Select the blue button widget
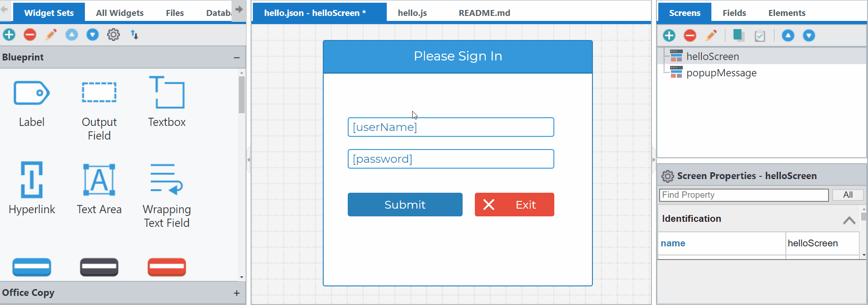Image resolution: width=868 pixels, height=305 pixels. [x=32, y=267]
